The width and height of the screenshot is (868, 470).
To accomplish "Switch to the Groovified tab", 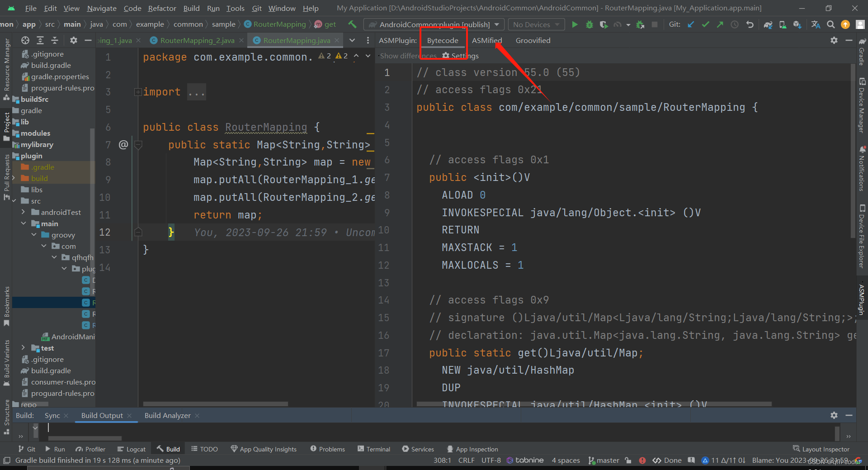I will coord(533,40).
